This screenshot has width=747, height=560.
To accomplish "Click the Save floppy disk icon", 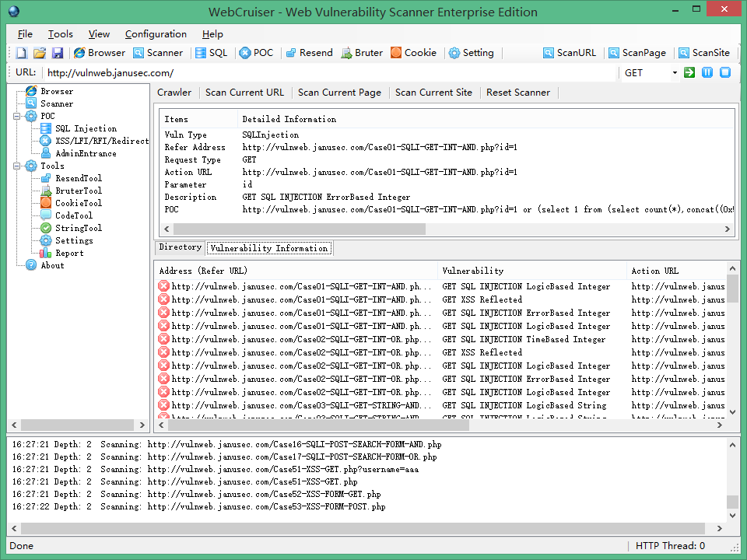I will [58, 53].
